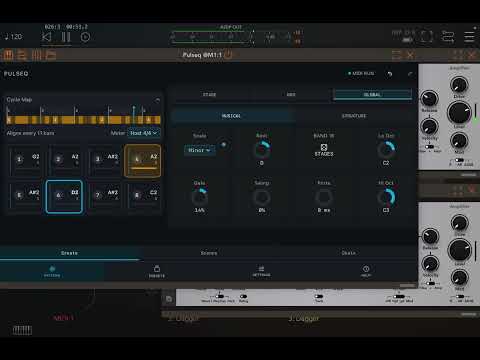Viewport: 480px width, 360px height.
Task: Click the record circle icon in transport
Action: [85, 37]
